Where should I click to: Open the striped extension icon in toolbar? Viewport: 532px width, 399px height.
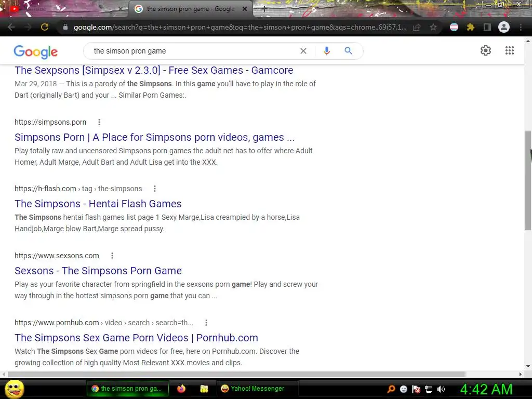(x=454, y=27)
